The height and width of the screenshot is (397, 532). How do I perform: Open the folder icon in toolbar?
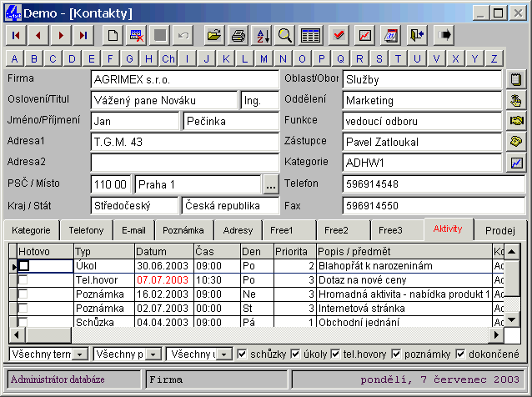pos(214,35)
